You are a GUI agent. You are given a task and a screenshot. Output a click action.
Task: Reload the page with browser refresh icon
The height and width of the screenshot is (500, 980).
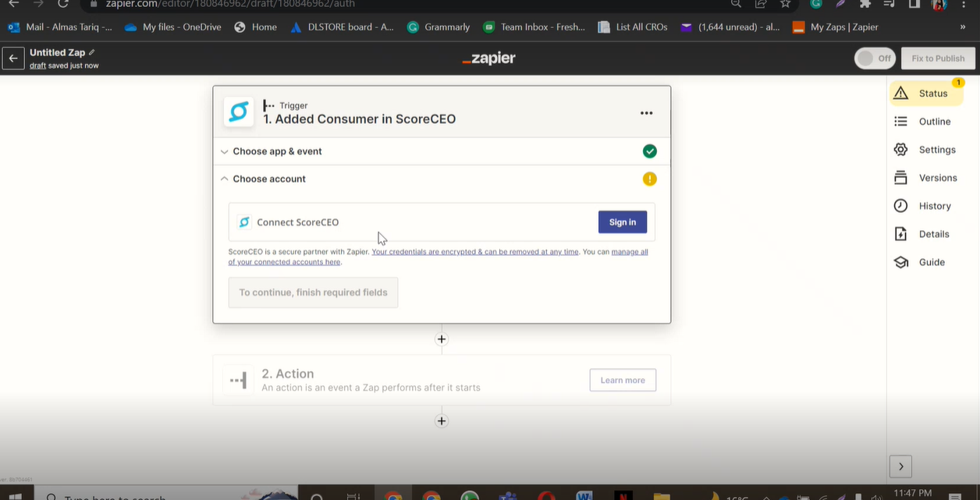(63, 4)
